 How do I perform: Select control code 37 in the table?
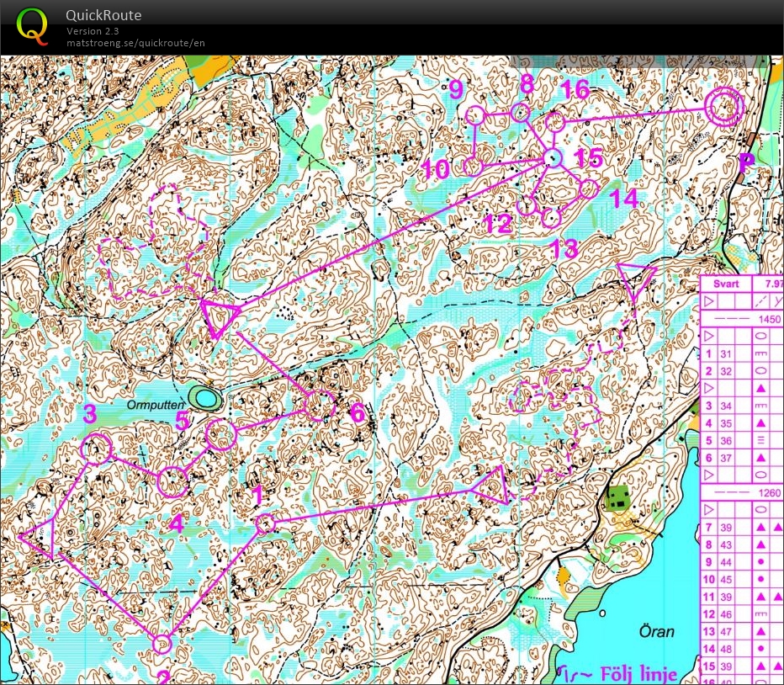[x=725, y=458]
